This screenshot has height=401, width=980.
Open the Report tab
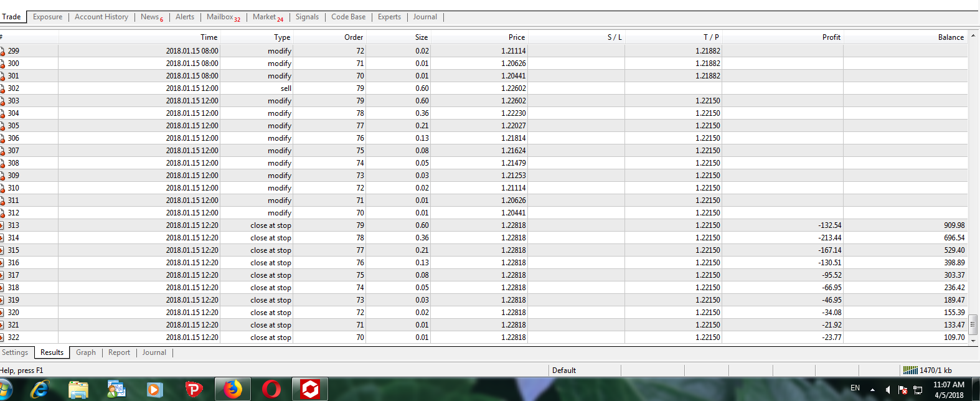click(x=119, y=352)
